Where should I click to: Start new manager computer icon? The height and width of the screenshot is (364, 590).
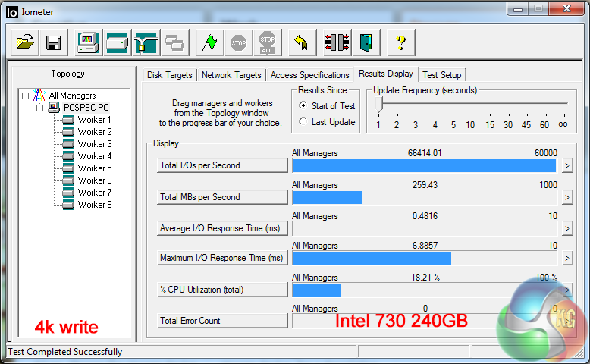pos(88,42)
